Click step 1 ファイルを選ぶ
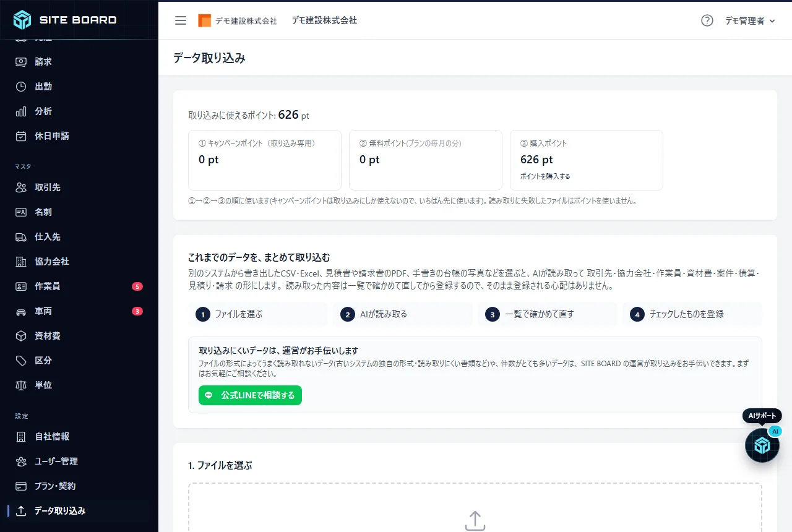This screenshot has width=792, height=532. click(258, 314)
